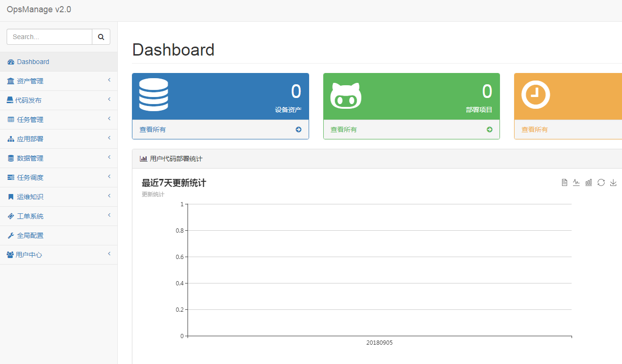Click the green arrow circle beside 查看所有

pos(489,129)
